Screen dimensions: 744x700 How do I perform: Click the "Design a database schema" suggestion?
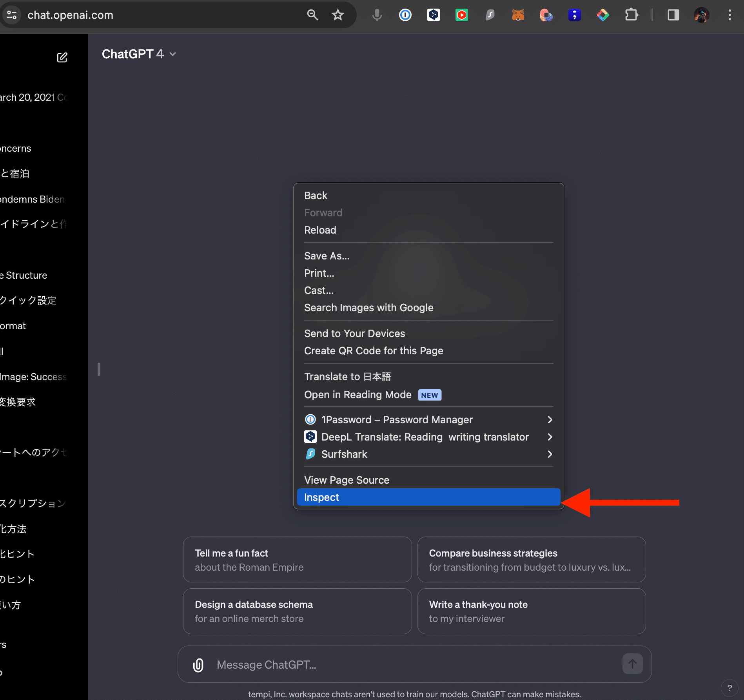[297, 611]
